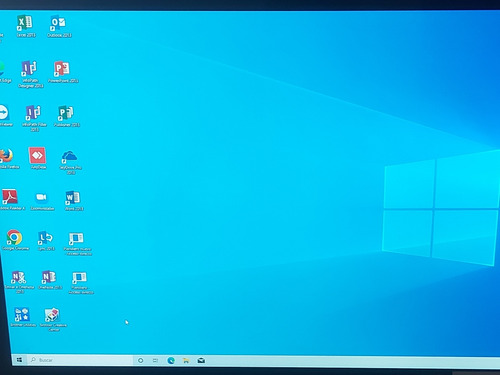Image resolution: width=500 pixels, height=375 pixels.
Task: Open Task View from the taskbar
Action: click(x=155, y=360)
